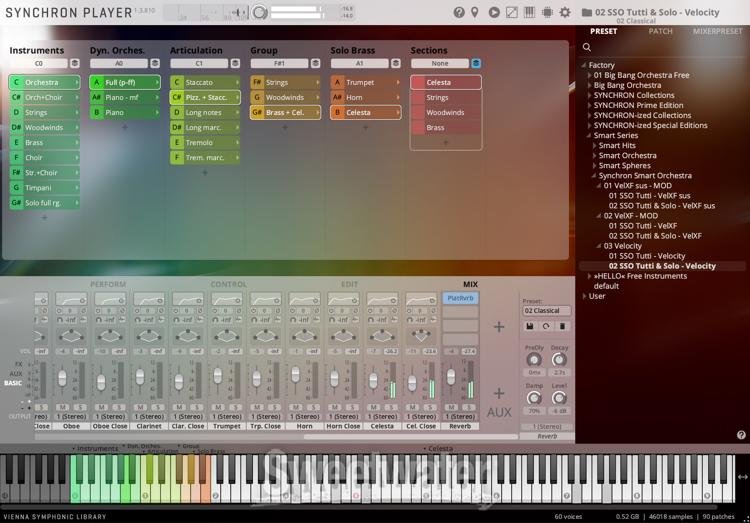Image resolution: width=750 pixels, height=523 pixels.
Task: Expand SYNCHRON Collections in preset tree
Action: coord(589,95)
